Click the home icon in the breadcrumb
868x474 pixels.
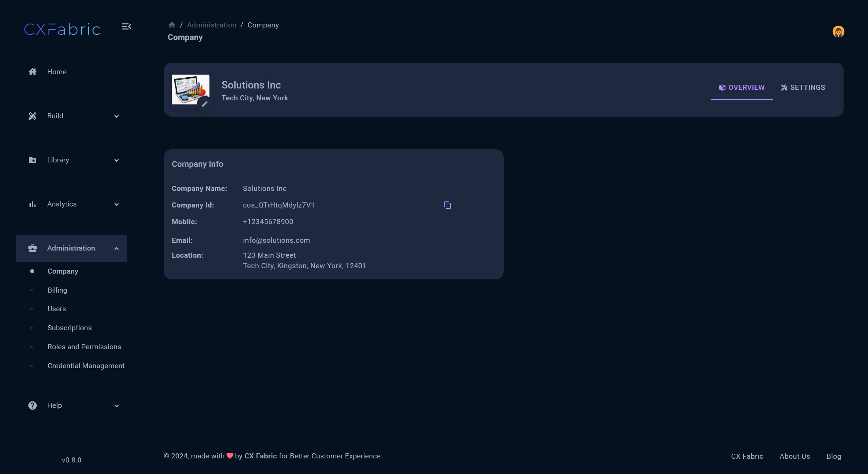point(172,25)
